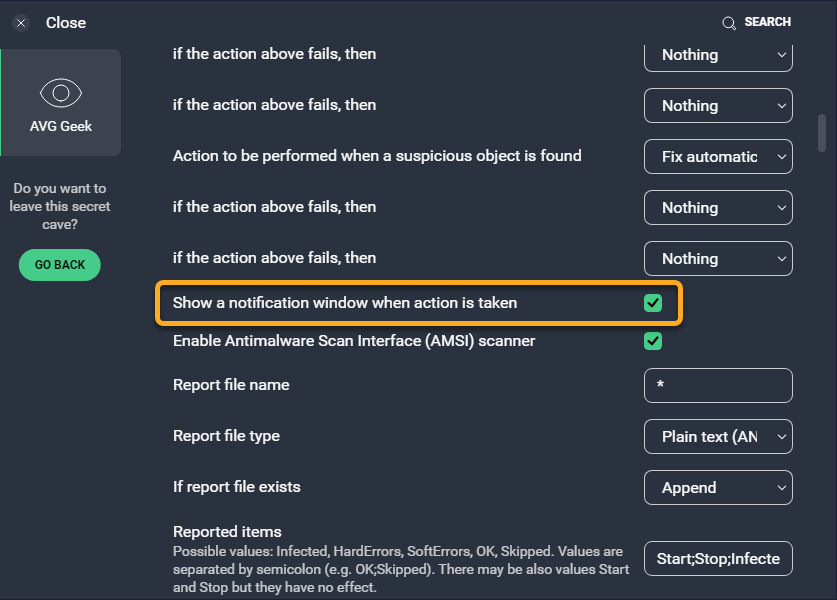
Task: Select the AVG Geek sidebar tab
Action: 60,103
